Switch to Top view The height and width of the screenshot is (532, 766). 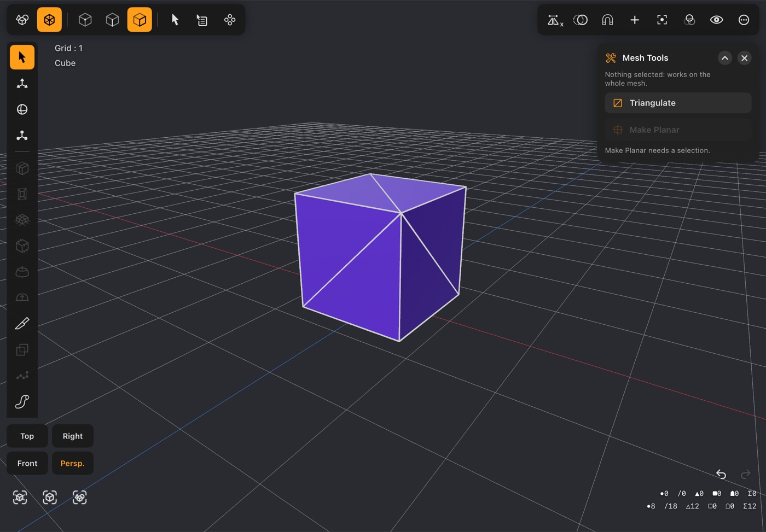(x=27, y=436)
